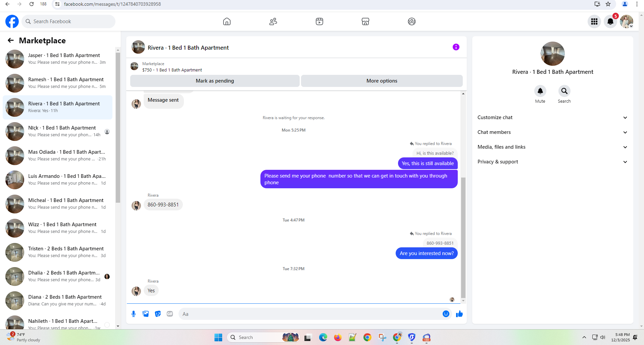This screenshot has width=644, height=345.
Task: Open the Chrome three-dot menu
Action: [637, 4]
